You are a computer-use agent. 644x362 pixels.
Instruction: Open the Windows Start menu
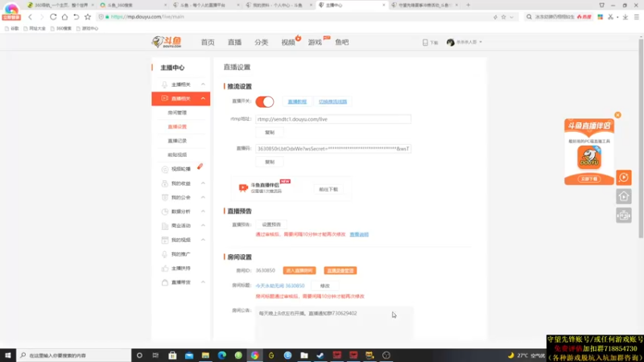8,356
